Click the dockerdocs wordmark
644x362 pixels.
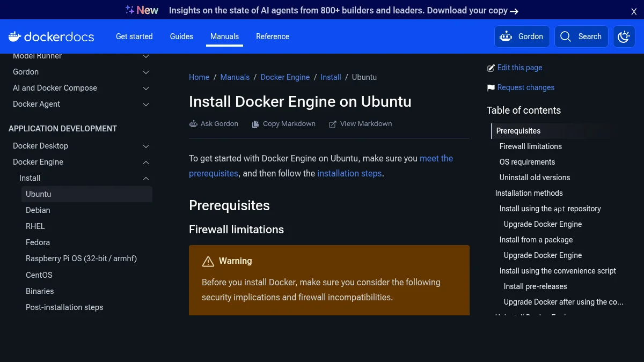(59, 36)
